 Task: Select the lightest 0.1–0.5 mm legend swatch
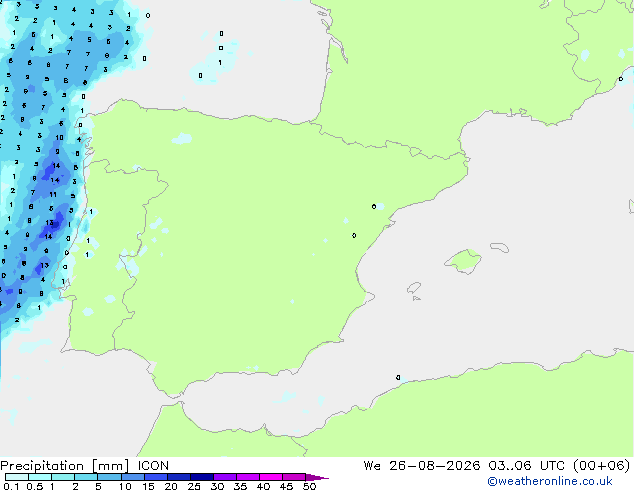(17, 477)
